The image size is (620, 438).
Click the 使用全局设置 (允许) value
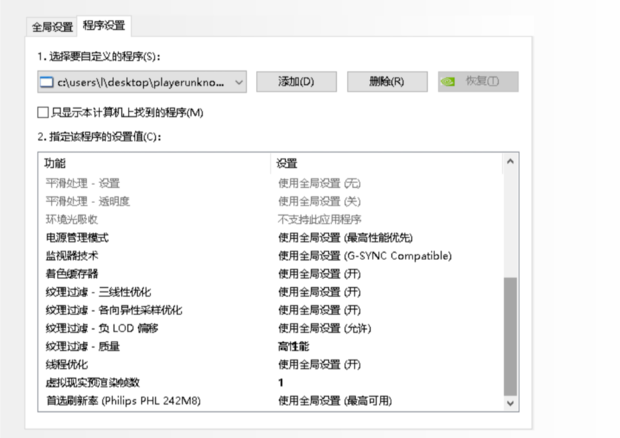tap(325, 328)
